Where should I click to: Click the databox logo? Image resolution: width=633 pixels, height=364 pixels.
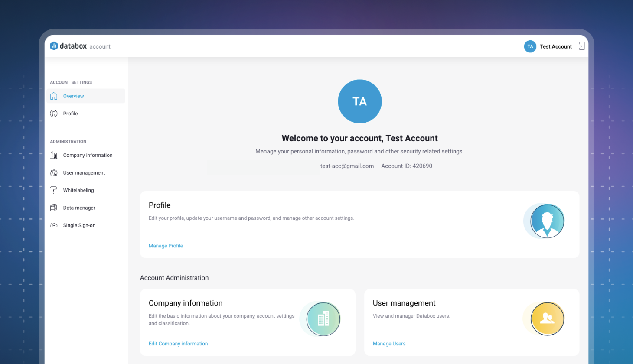pos(68,45)
